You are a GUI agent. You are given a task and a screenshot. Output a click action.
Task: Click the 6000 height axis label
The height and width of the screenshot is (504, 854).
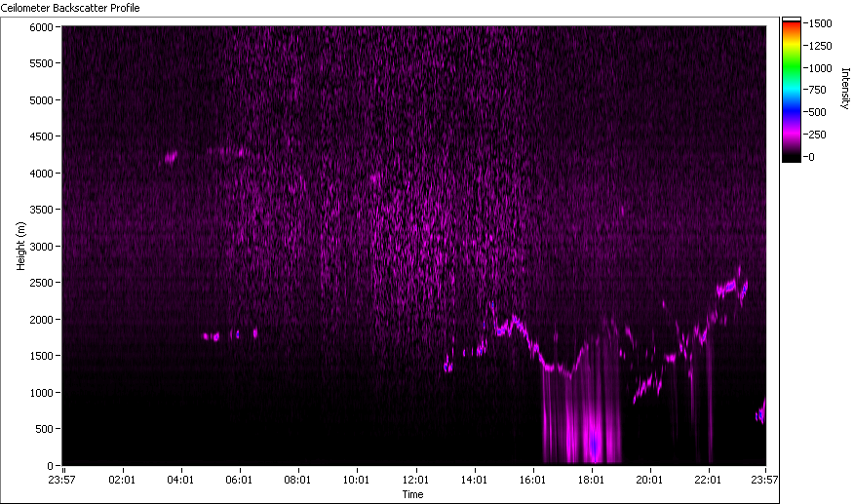tap(41, 27)
